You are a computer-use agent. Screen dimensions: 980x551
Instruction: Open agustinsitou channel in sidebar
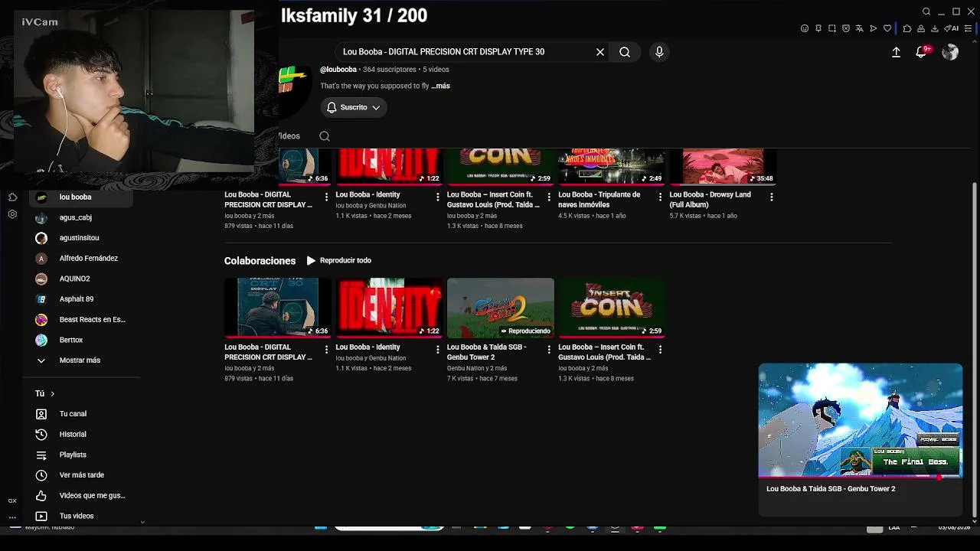point(81,238)
